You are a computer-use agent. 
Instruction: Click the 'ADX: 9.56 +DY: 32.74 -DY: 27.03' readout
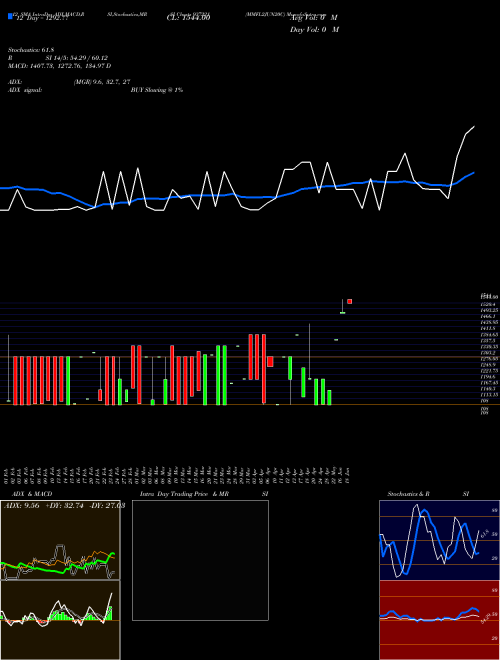[64, 506]
